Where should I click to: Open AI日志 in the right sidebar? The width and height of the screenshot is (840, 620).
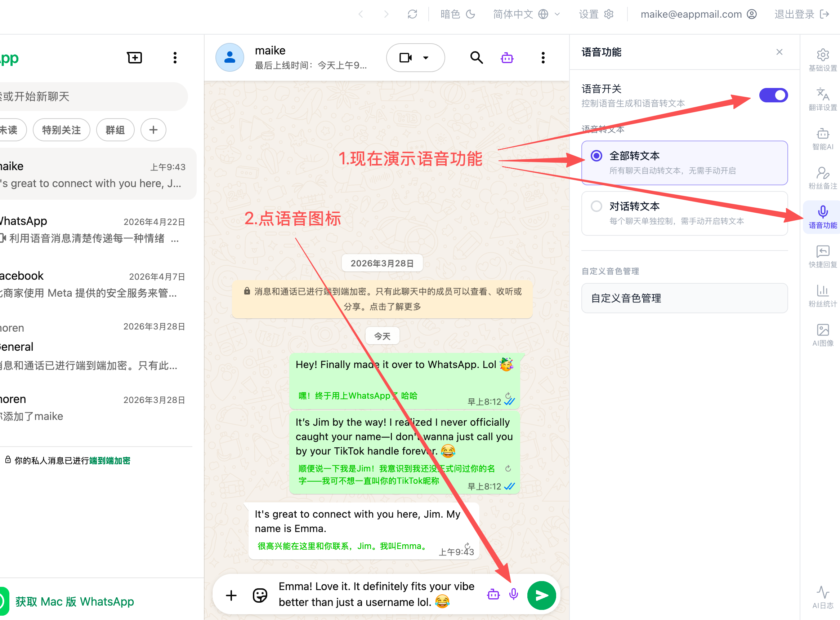point(823,598)
